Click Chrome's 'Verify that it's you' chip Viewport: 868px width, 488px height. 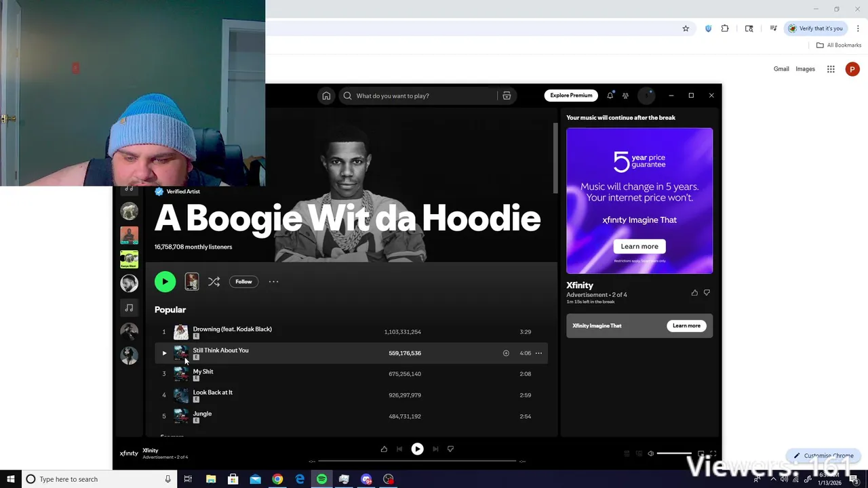815,28
